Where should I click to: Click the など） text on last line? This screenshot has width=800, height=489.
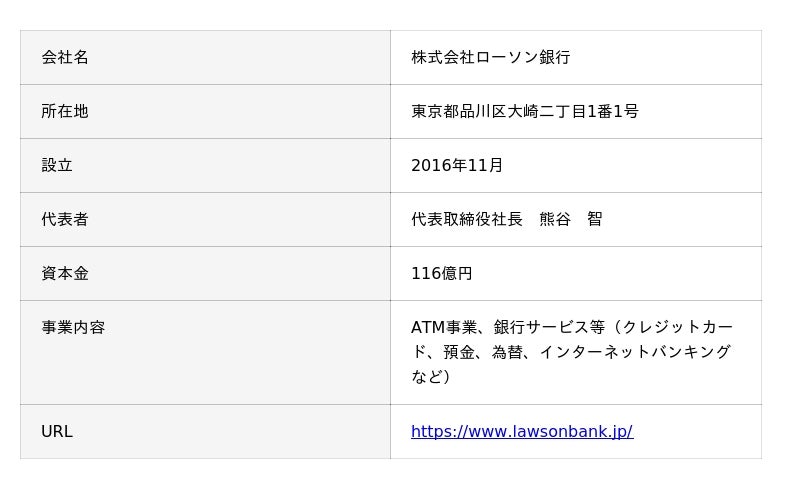click(x=431, y=377)
